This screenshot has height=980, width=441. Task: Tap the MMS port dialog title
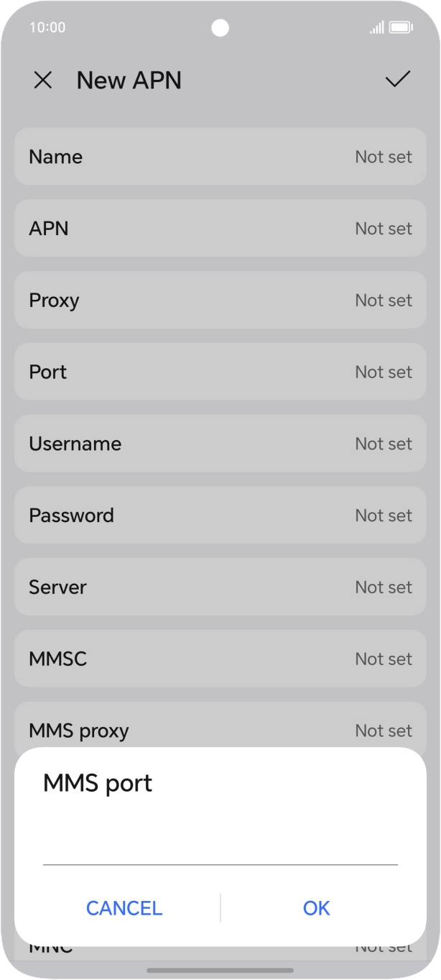click(97, 783)
